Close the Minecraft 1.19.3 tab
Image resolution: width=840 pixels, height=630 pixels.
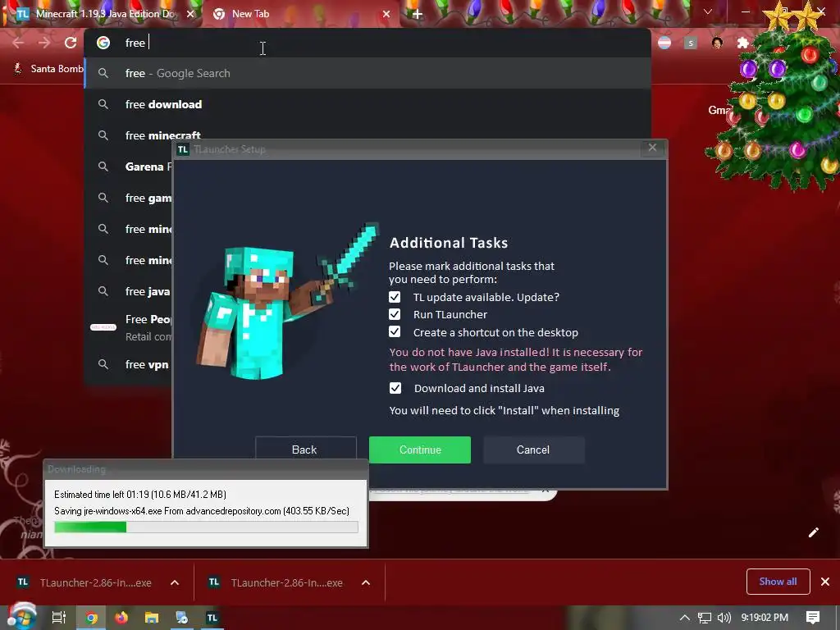coord(190,15)
